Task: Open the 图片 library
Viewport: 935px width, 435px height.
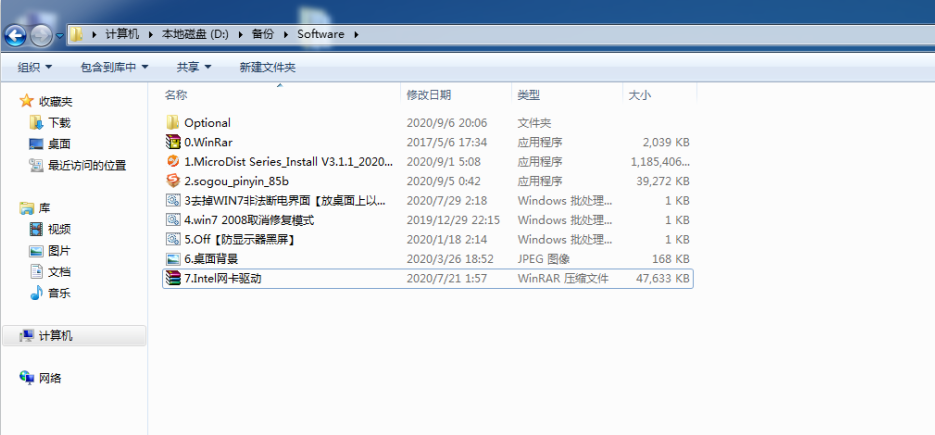Action: (59, 251)
